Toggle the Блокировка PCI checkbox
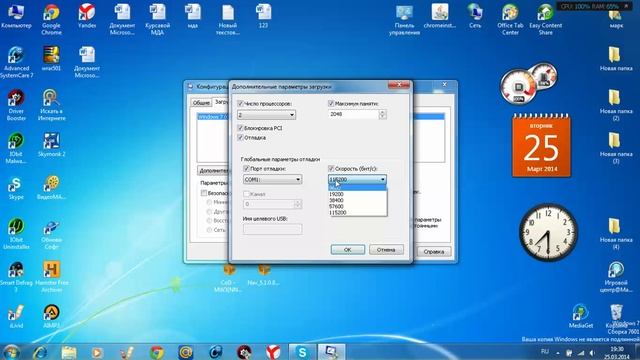The image size is (640, 360). 240,128
